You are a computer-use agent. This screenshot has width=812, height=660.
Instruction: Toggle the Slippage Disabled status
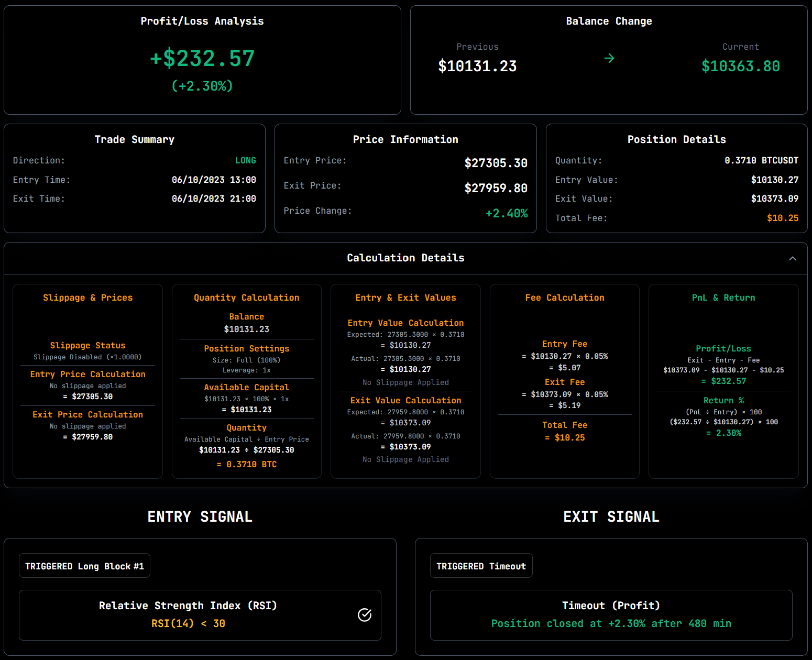(87, 357)
